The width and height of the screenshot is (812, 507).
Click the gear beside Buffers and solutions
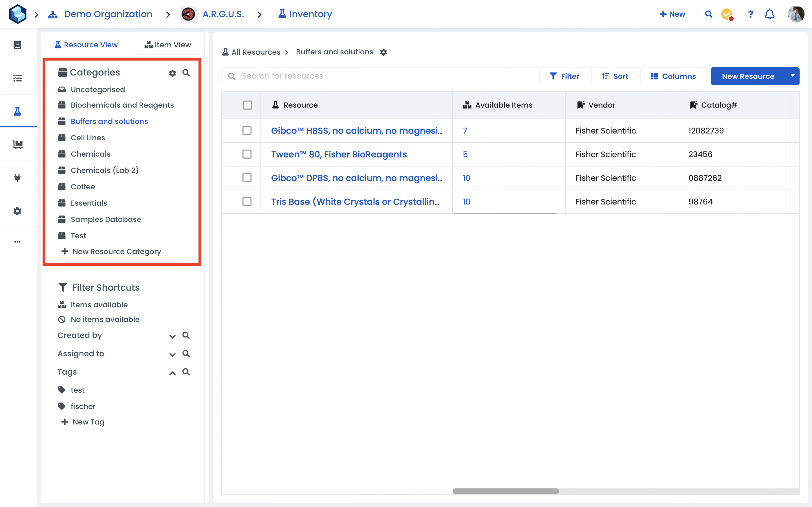point(383,52)
